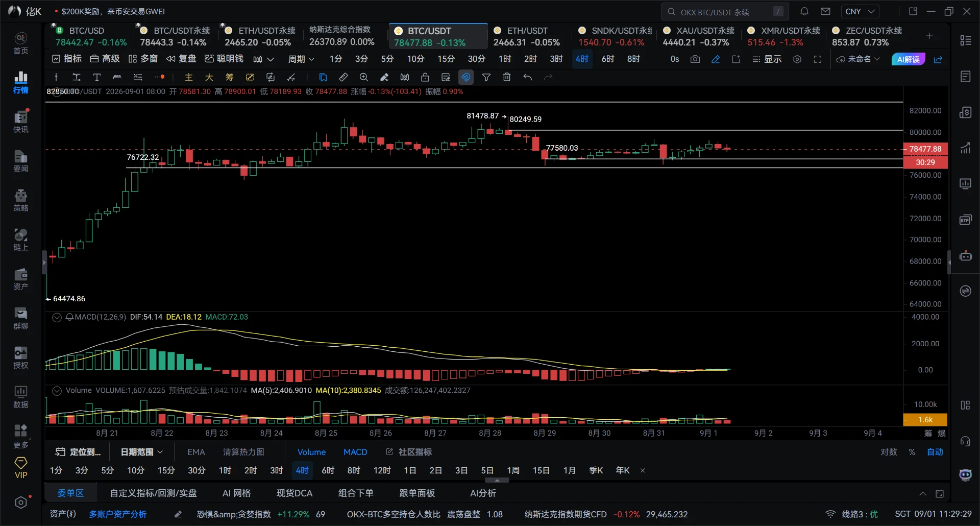Toggle the MACD indicator below chart
The image size is (980, 526).
pyautogui.click(x=355, y=452)
